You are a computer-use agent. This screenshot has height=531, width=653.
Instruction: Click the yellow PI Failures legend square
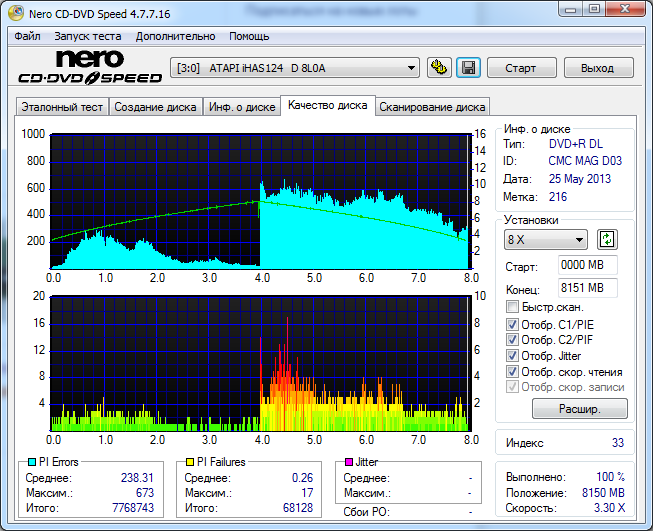(x=191, y=463)
